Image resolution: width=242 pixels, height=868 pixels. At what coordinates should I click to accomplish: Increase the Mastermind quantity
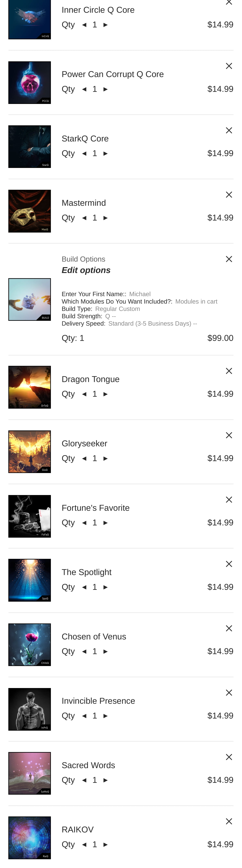point(105,218)
